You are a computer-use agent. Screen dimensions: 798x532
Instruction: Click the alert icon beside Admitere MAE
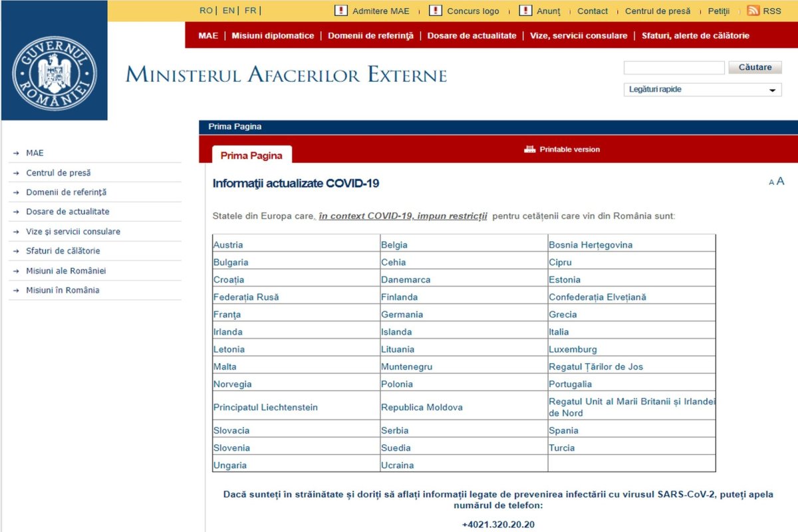pos(341,11)
